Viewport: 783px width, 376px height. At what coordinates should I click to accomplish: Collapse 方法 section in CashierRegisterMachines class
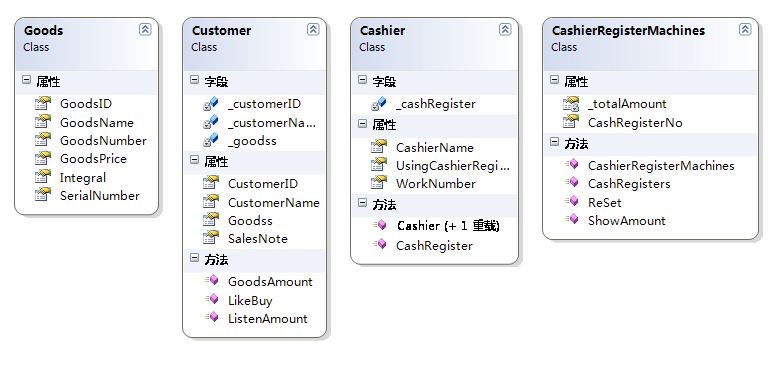[554, 142]
